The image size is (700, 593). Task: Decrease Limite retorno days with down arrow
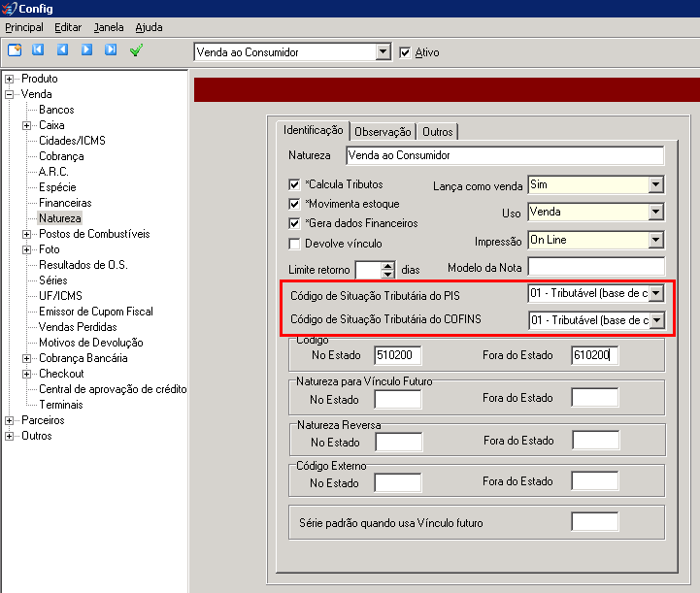click(388, 274)
